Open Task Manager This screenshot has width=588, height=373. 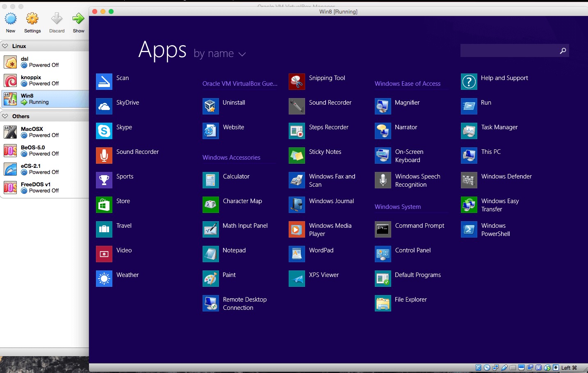tap(499, 127)
